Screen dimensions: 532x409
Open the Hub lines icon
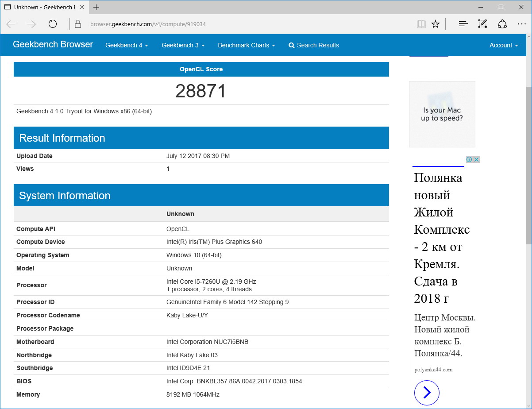click(x=463, y=24)
